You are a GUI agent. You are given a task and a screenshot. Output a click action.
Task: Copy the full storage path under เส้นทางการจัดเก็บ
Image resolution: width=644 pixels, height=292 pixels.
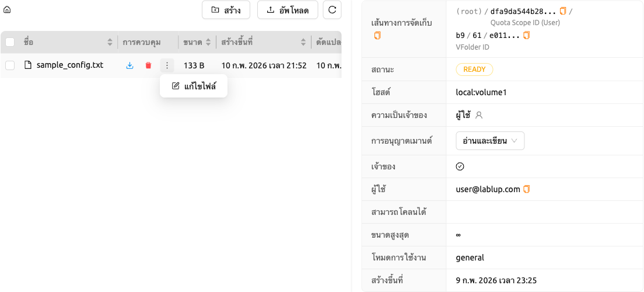(x=377, y=36)
